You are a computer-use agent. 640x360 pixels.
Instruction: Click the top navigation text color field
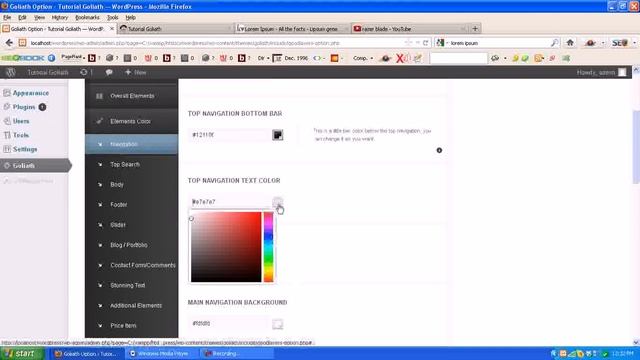[229, 202]
